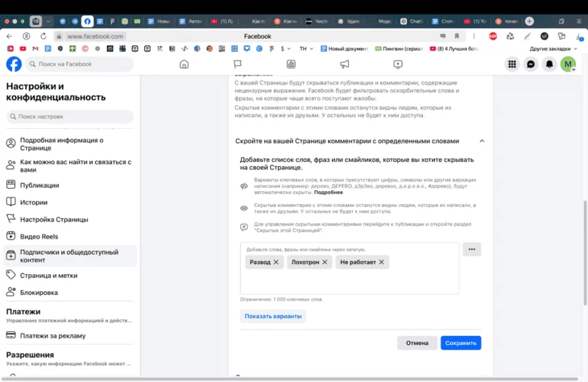This screenshot has width=588, height=382.
Task: Open the Messenger icon
Action: (531, 64)
